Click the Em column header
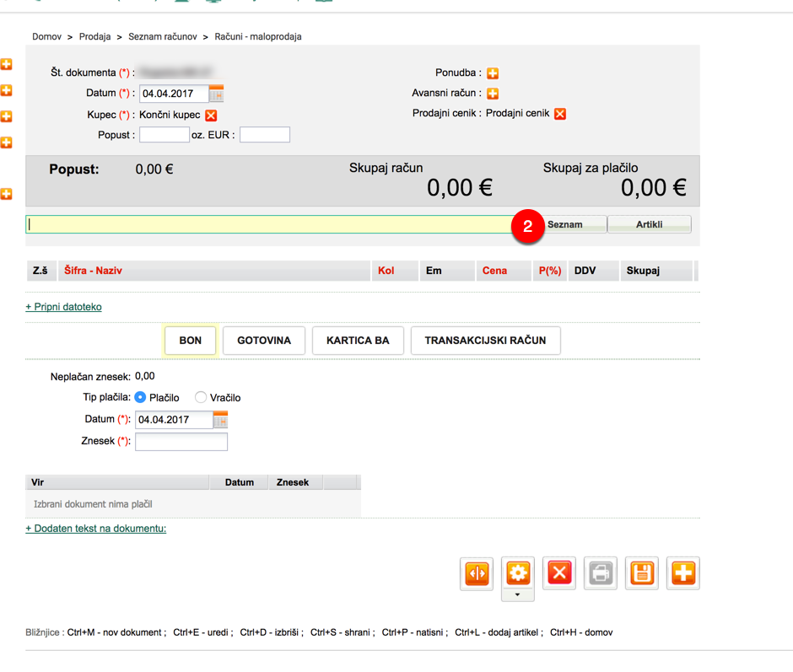 [447, 271]
